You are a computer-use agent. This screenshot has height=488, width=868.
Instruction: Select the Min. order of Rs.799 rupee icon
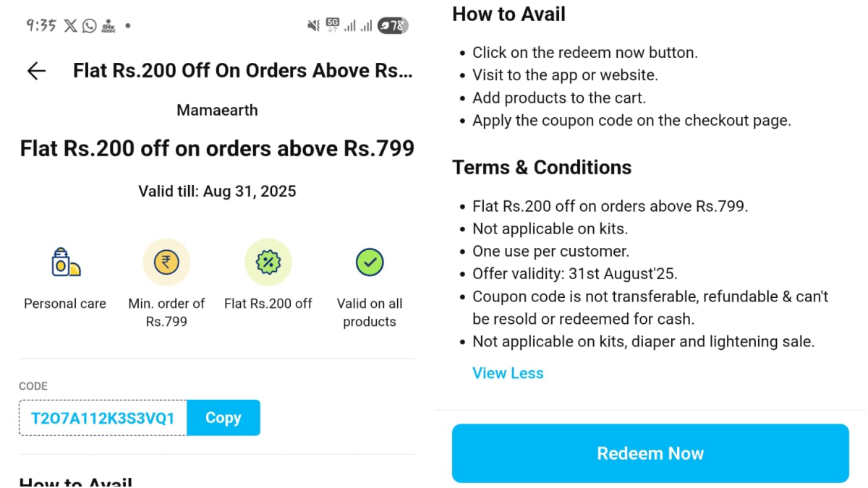tap(166, 262)
